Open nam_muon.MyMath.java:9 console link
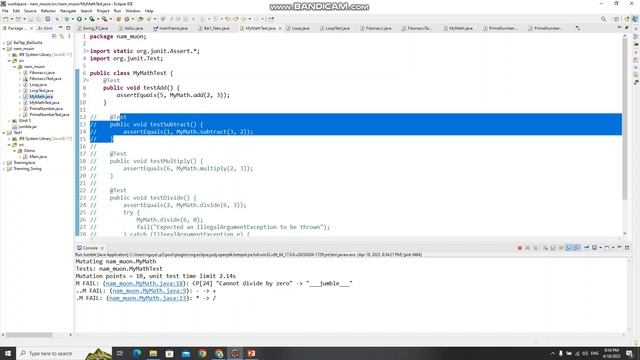 (149, 291)
